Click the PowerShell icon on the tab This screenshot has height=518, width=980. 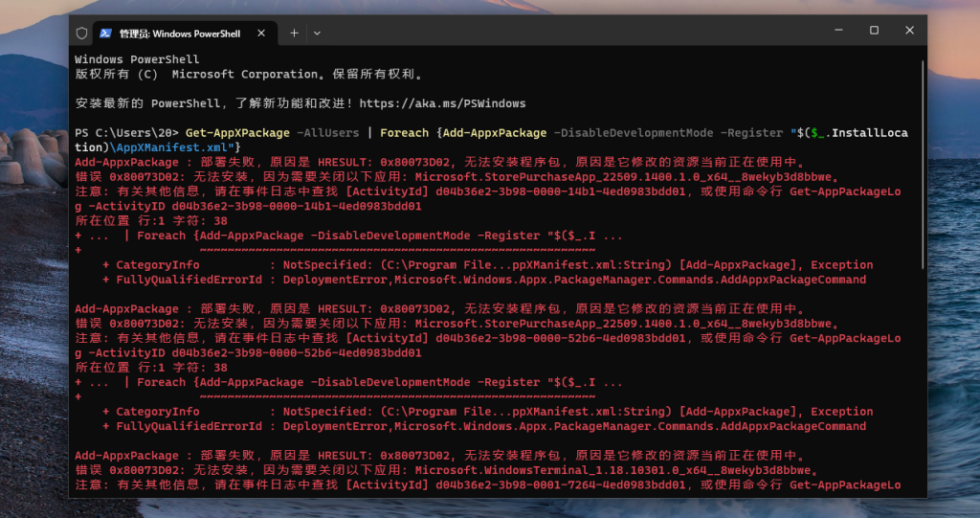(105, 34)
